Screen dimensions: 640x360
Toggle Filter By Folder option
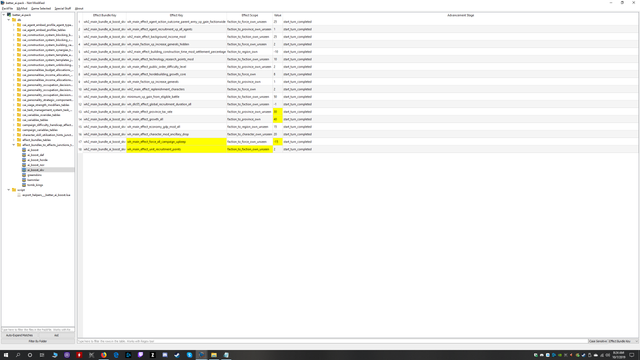(x=38, y=341)
